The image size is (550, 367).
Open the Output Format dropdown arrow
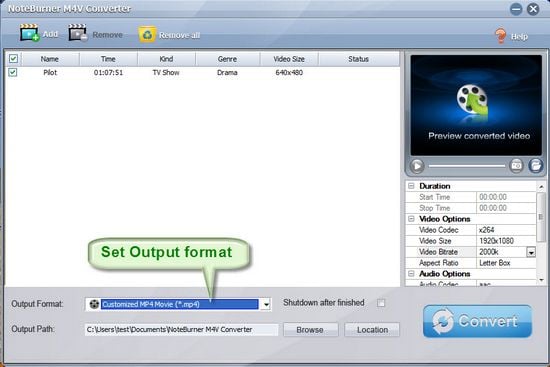(266, 304)
